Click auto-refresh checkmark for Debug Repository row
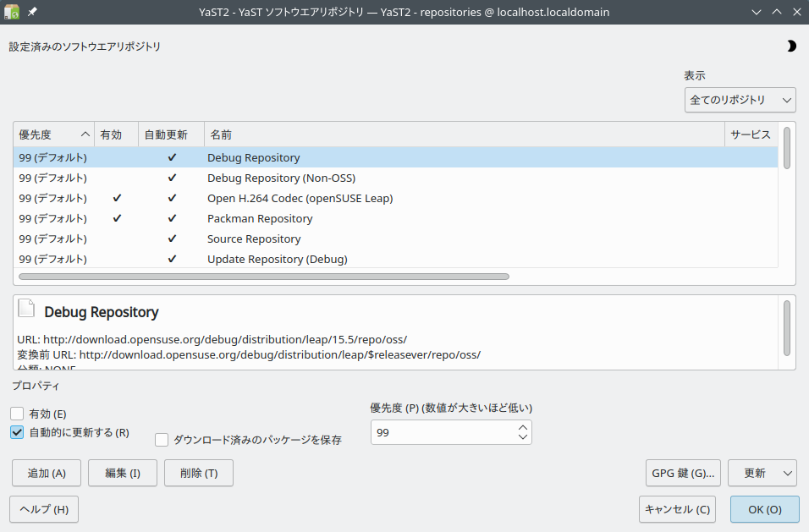 (172, 157)
